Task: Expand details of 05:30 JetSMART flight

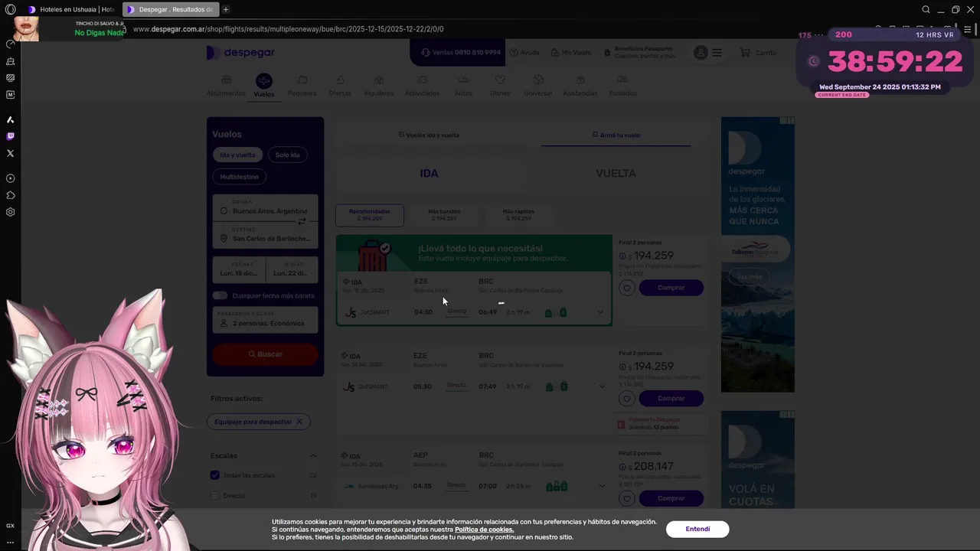Action: (x=601, y=386)
